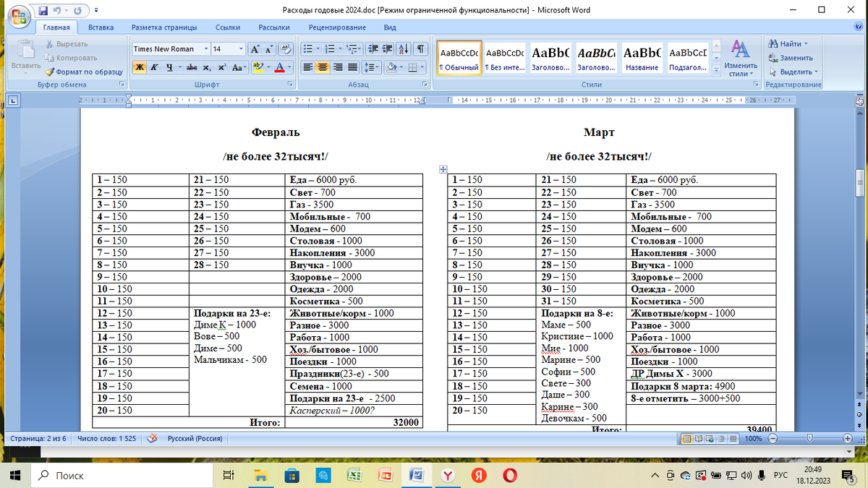Apply red font color
The height and width of the screenshot is (488, 868).
[x=279, y=67]
